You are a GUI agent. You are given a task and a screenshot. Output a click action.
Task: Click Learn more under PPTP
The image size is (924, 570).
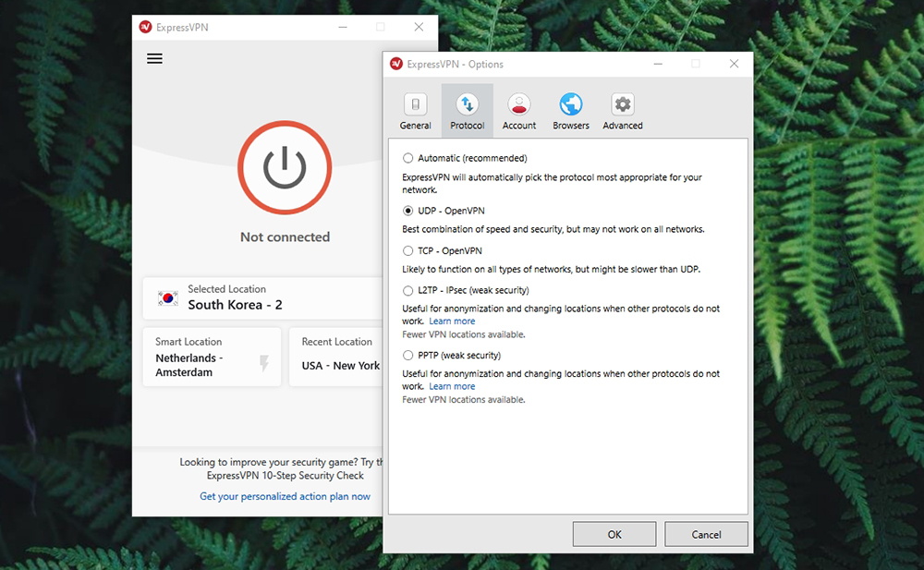point(452,386)
